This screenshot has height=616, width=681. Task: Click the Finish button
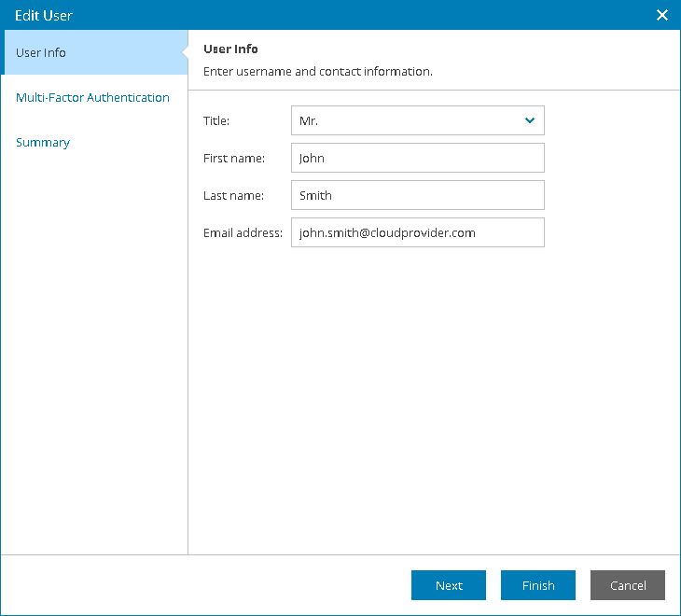pyautogui.click(x=538, y=585)
